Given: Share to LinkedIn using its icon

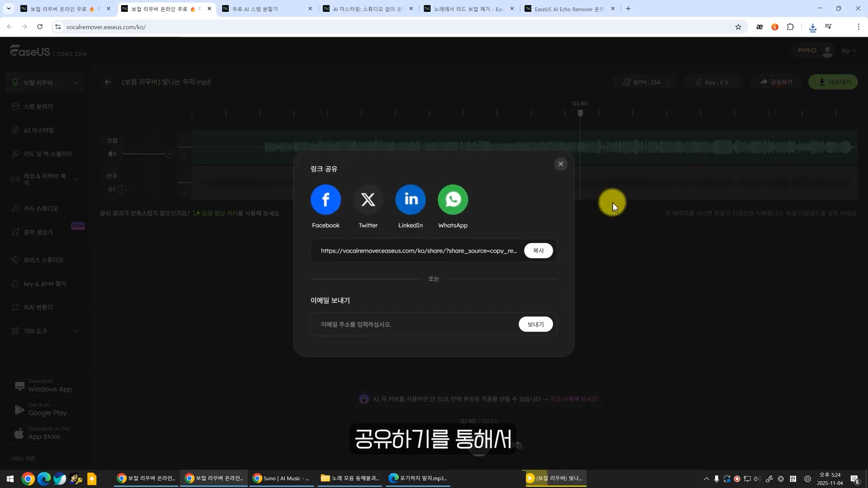Looking at the screenshot, I should [x=410, y=200].
